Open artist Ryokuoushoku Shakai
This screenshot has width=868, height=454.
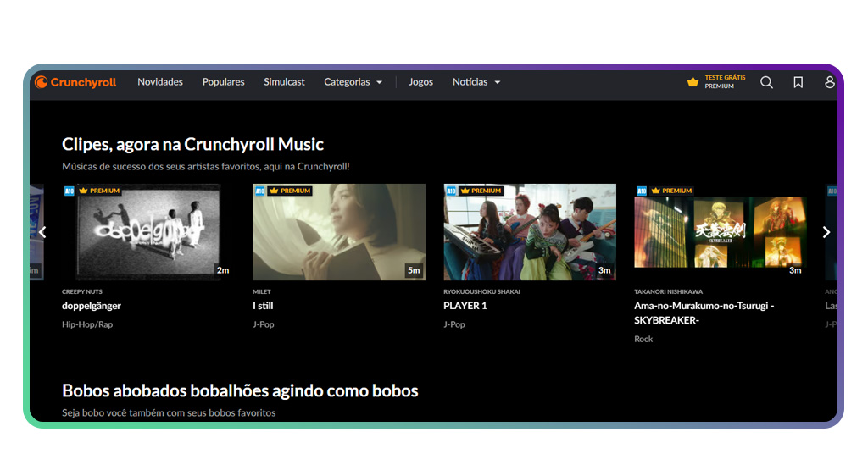click(x=481, y=291)
